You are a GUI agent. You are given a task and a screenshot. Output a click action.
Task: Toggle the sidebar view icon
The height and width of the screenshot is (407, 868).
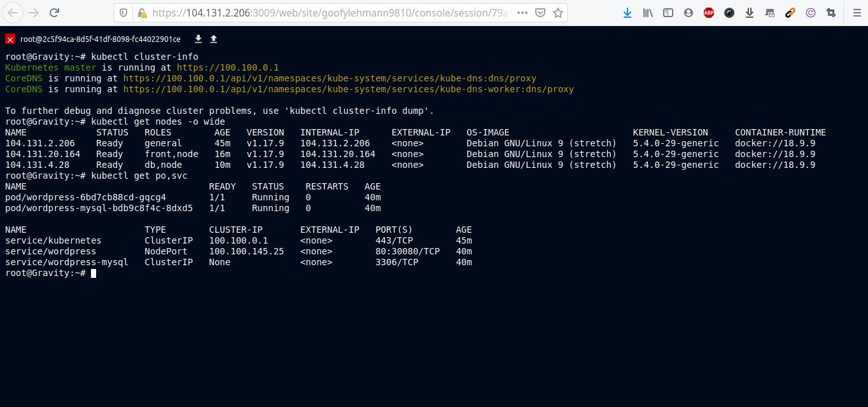tap(668, 13)
